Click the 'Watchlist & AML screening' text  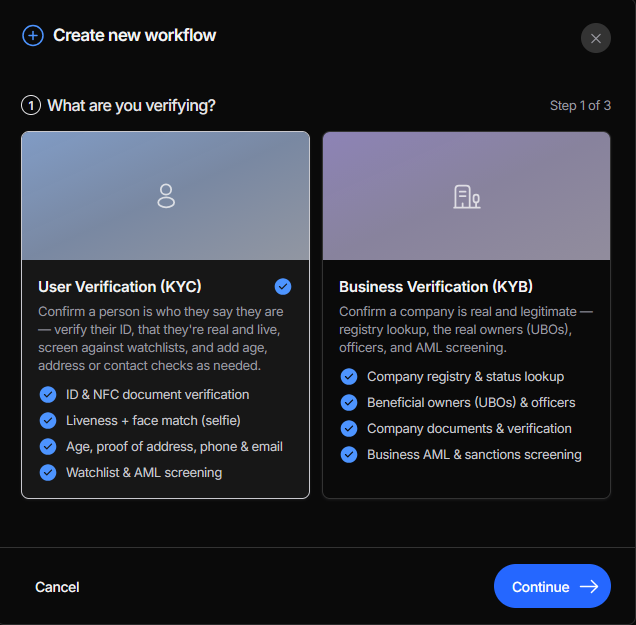144,473
